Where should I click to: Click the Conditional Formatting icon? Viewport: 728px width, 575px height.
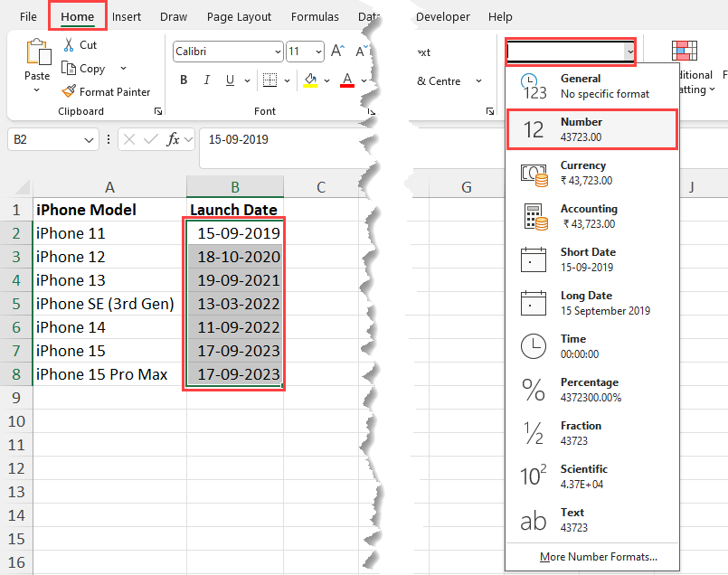(685, 51)
